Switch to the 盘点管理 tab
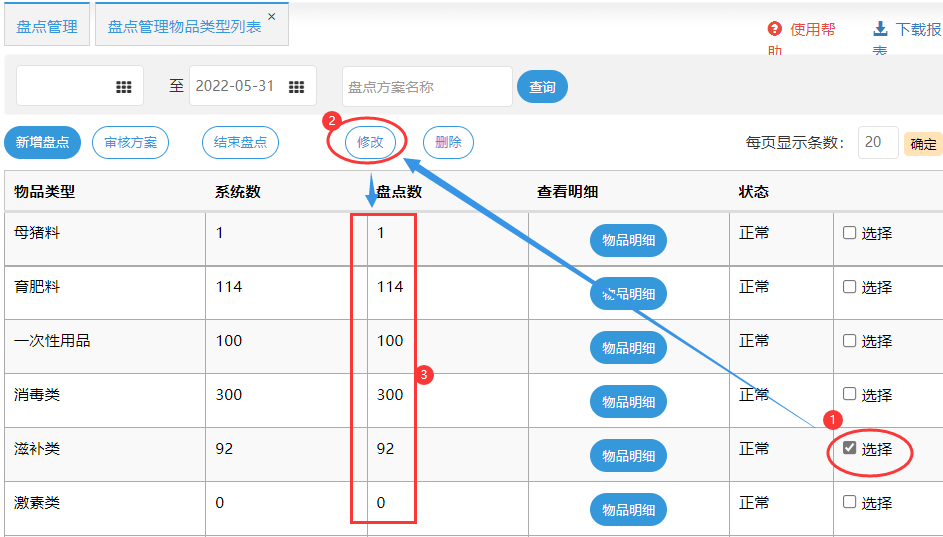943x537 pixels. (47, 27)
